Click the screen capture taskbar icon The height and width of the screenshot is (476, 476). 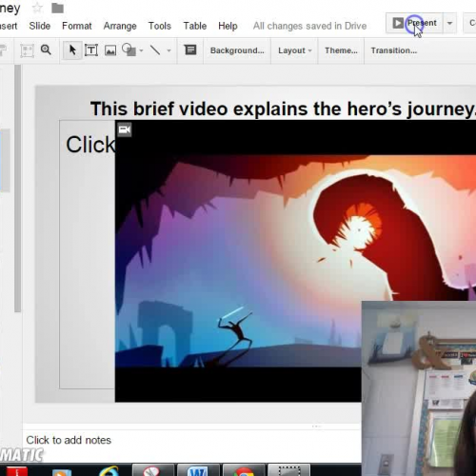point(289,470)
